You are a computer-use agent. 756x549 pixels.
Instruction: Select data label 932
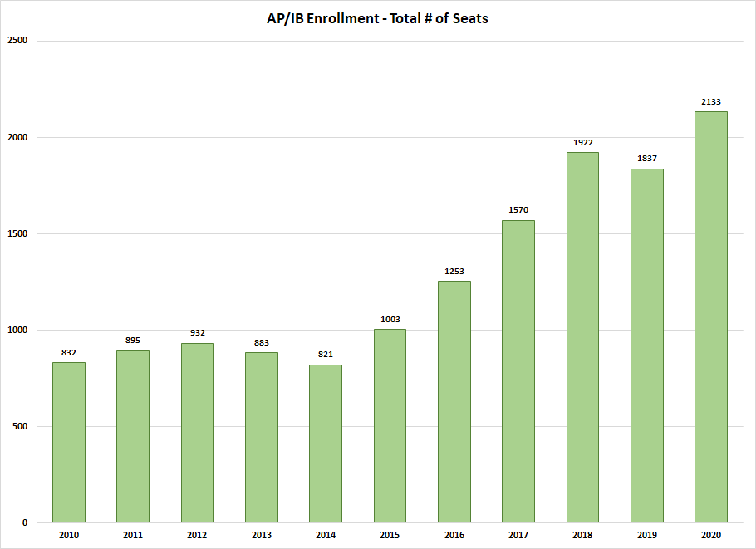197,333
